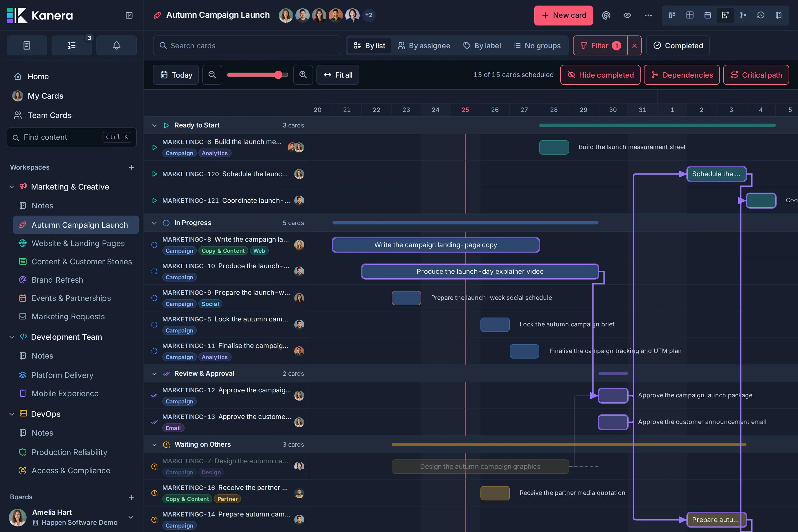Open notifications bell

coord(116,45)
